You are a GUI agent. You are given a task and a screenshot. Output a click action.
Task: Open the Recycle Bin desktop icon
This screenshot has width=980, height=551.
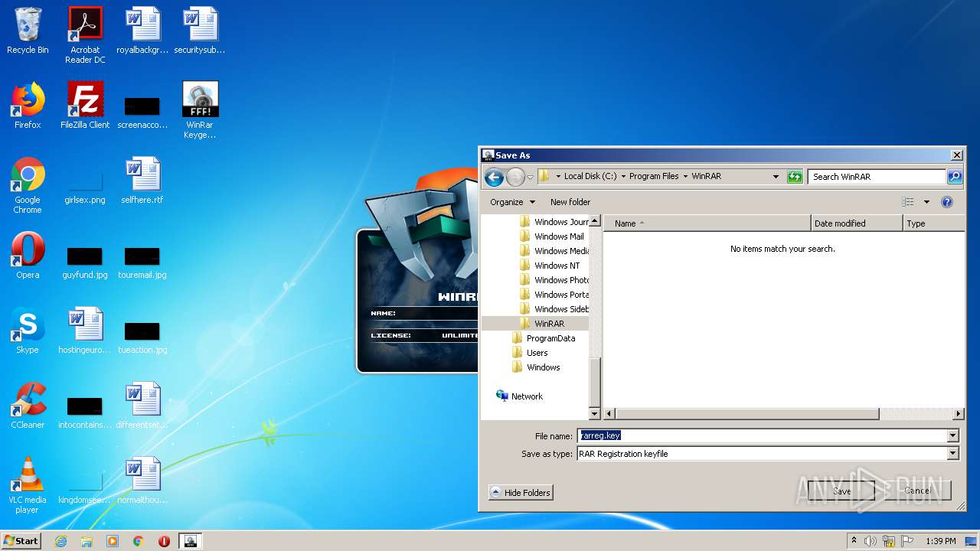coord(28,31)
